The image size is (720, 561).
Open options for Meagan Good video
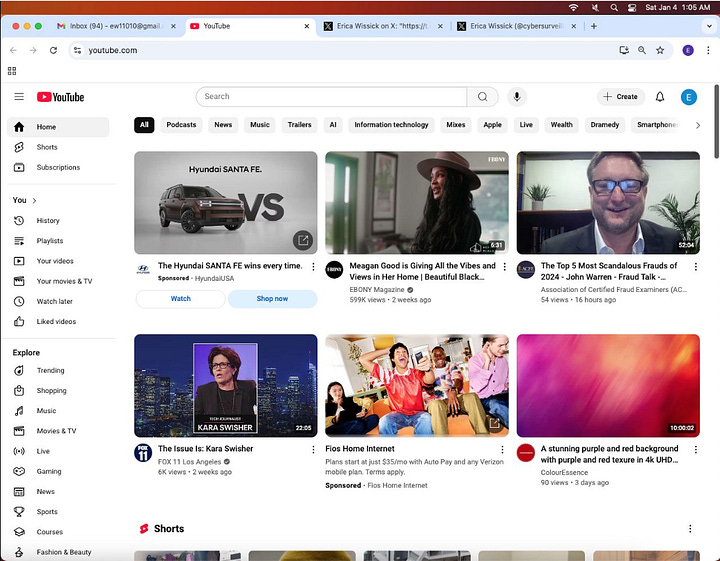(504, 267)
